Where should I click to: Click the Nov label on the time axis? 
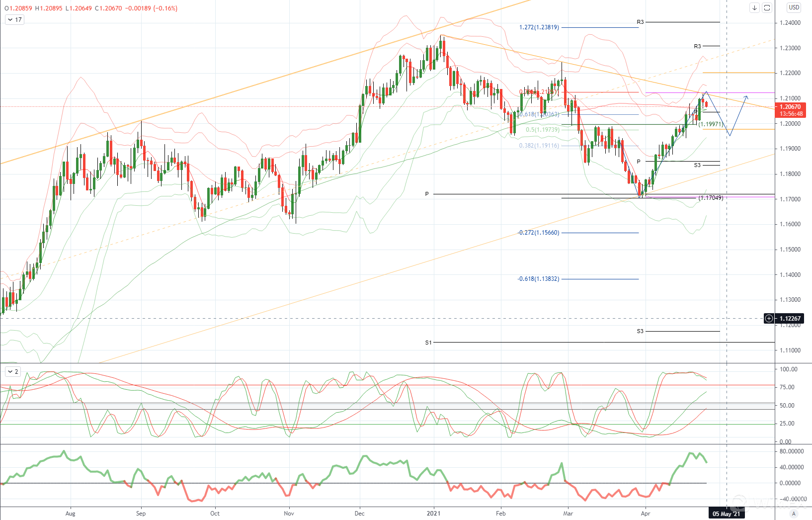pos(289,513)
